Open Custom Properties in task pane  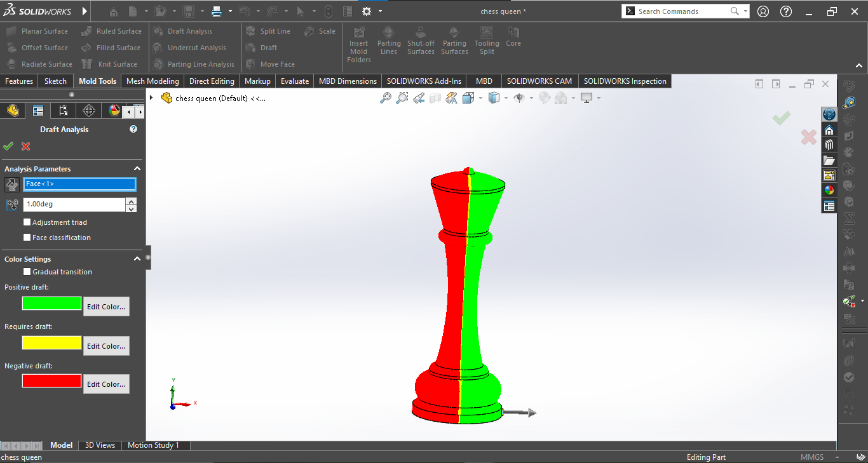pyautogui.click(x=829, y=206)
